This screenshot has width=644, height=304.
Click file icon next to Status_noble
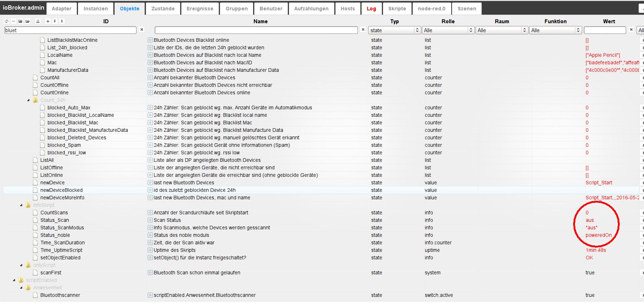coord(35,235)
